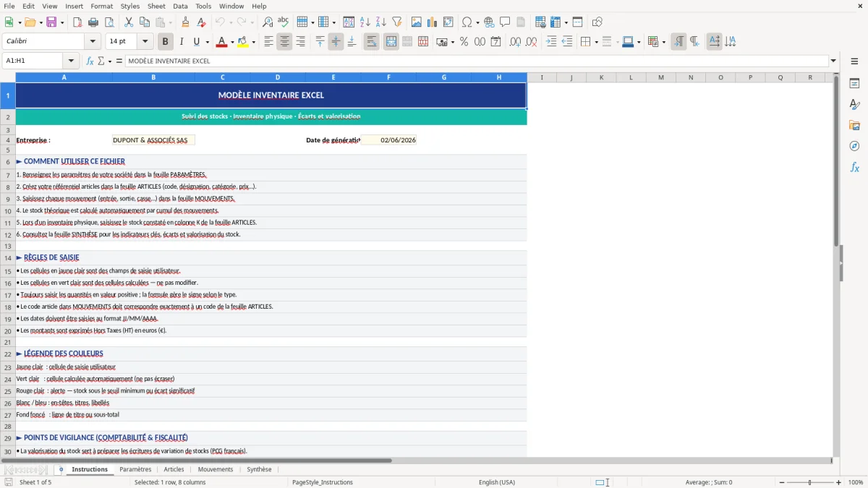This screenshot has height=488, width=868.
Task: Toggle Center Vertically alignment
Action: click(x=336, y=42)
